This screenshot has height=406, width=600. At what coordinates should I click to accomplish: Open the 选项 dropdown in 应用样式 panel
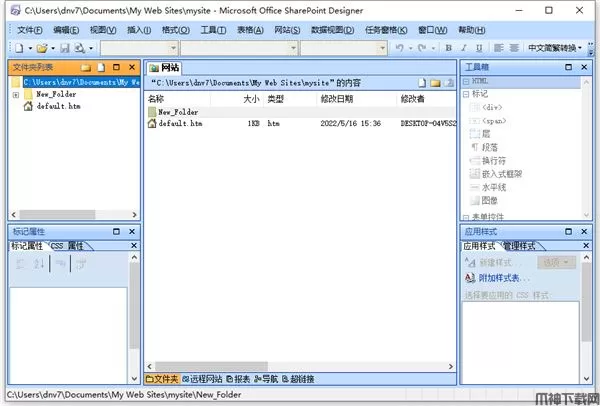coord(557,262)
